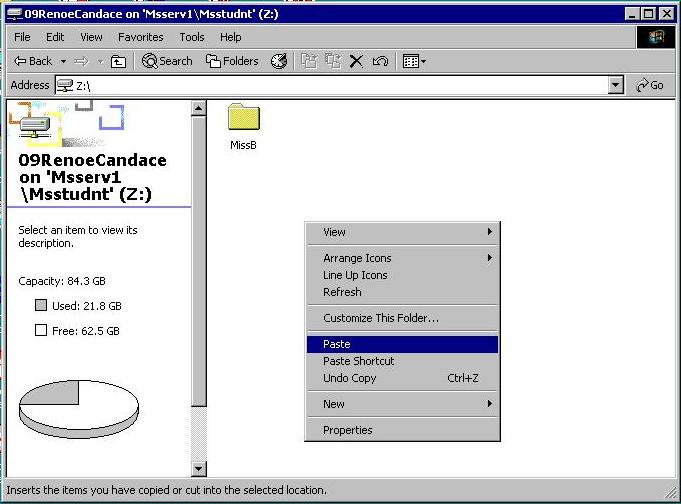
Task: Close the Explorer window
Action: (666, 14)
